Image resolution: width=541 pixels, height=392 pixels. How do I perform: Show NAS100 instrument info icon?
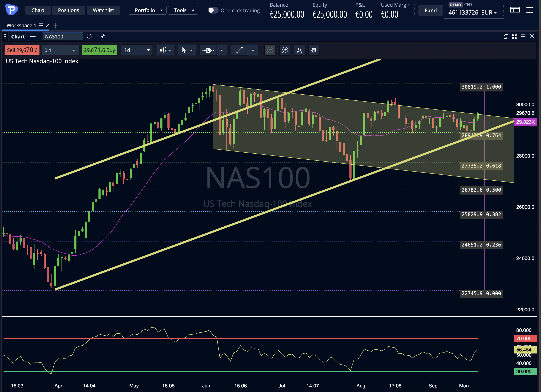[89, 36]
